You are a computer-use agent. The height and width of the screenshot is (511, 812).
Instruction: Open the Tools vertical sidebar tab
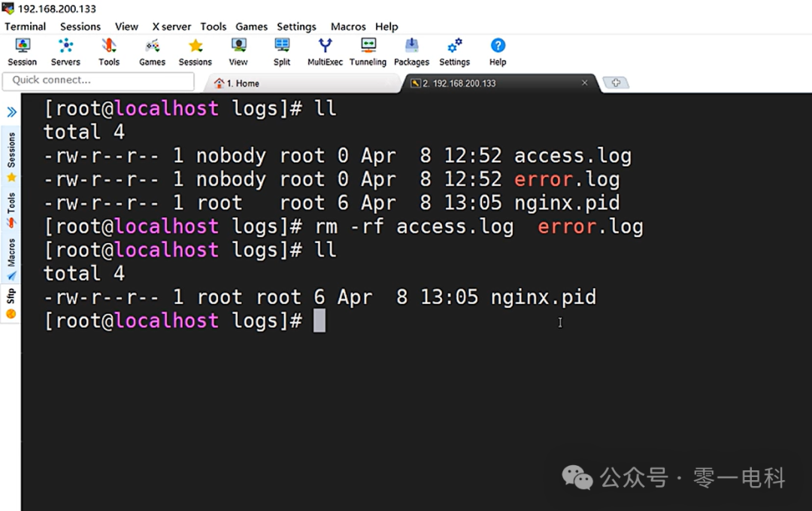coord(11,209)
